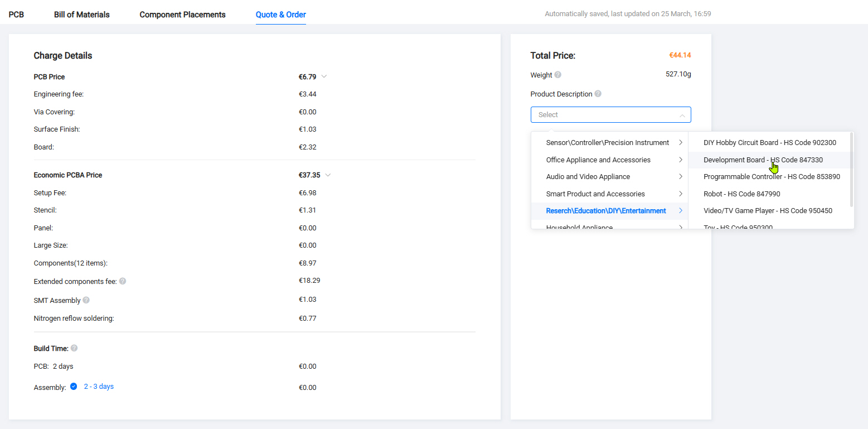Image resolution: width=868 pixels, height=429 pixels.
Task: Collapse the PCB Price breakdown chevron
Action: 324,76
